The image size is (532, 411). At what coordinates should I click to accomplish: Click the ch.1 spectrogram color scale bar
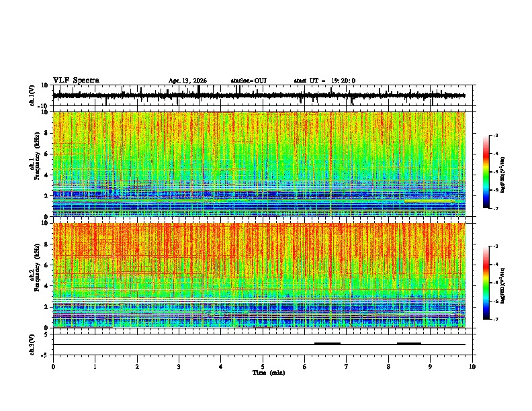click(x=486, y=172)
